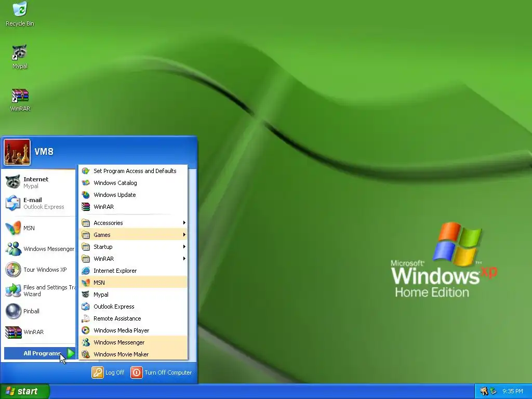Click the Accessories folder icon
Viewport: 532px width, 399px height.
86,223
